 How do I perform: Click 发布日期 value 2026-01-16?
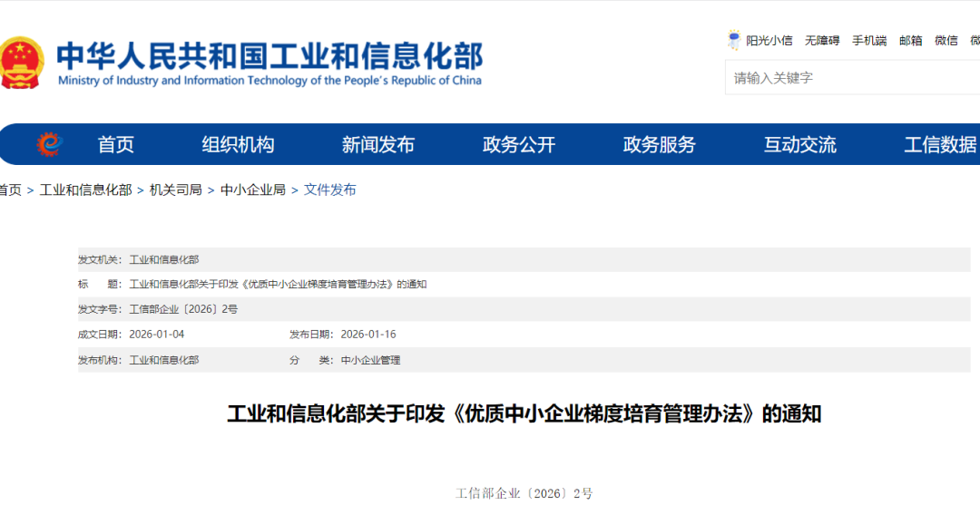coord(368,335)
